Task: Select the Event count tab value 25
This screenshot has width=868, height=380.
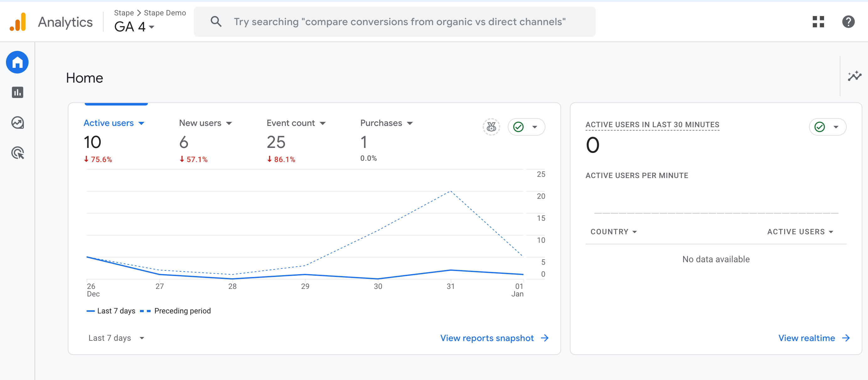Action: (276, 142)
